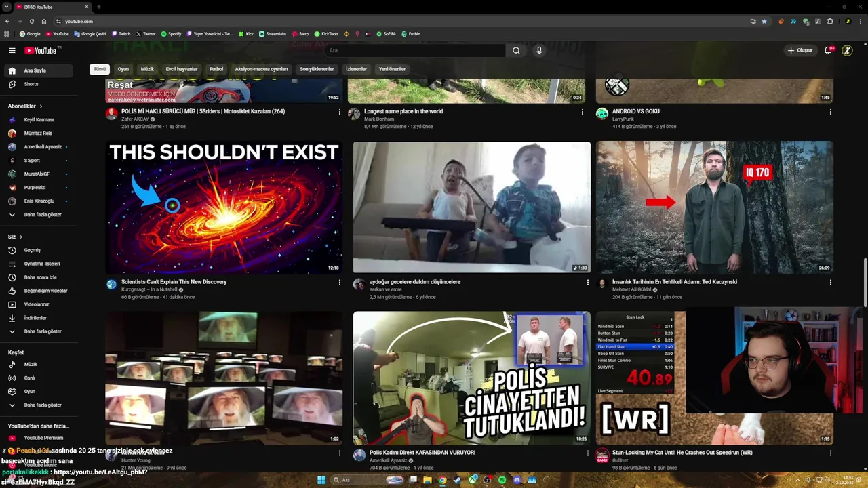Open the YouTube hamburger guide menu
Image resolution: width=868 pixels, height=488 pixels.
coord(12,50)
